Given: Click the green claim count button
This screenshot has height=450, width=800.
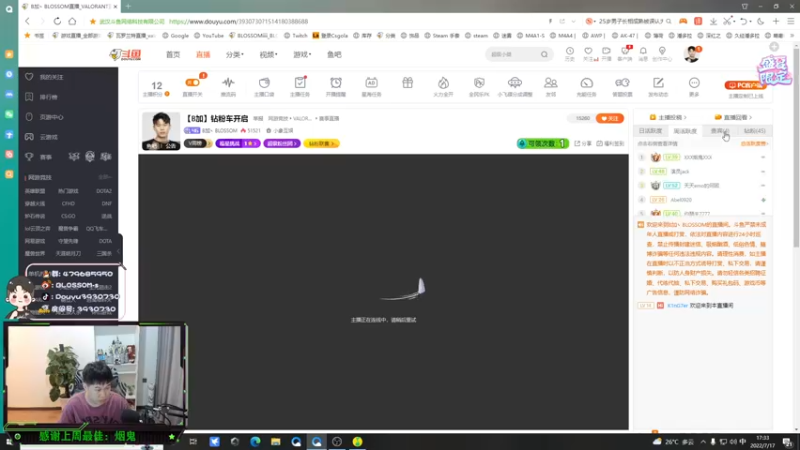Looking at the screenshot, I should (x=542, y=143).
